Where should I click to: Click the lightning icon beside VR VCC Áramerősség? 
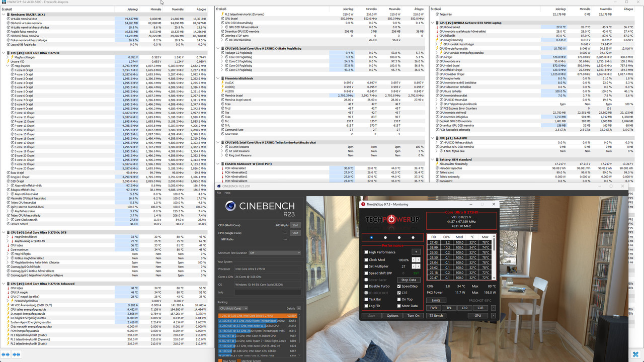(8, 305)
